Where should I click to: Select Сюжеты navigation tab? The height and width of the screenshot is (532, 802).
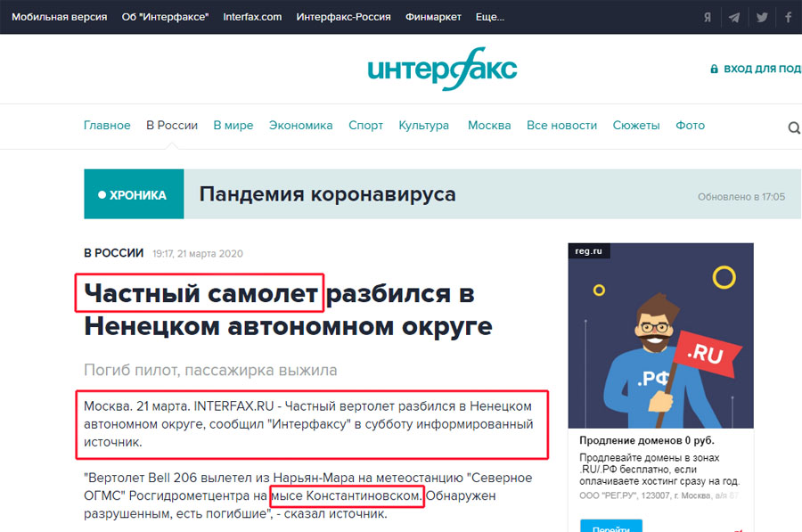(636, 126)
